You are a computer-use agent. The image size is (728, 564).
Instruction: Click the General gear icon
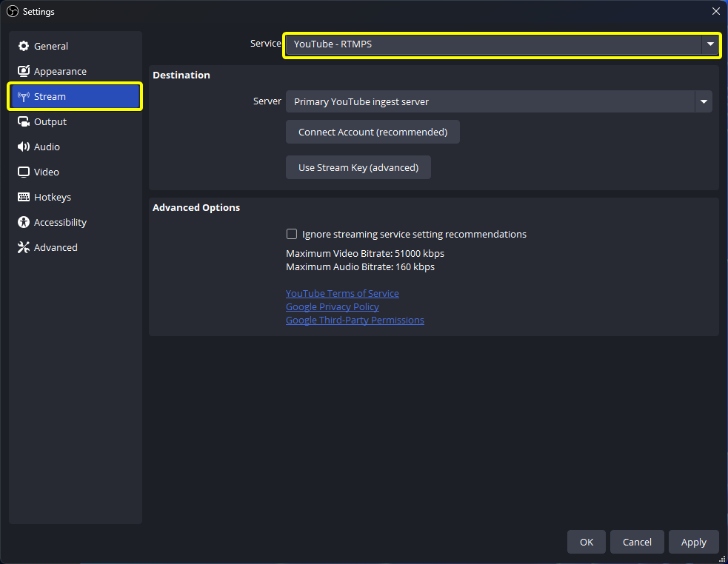23,46
